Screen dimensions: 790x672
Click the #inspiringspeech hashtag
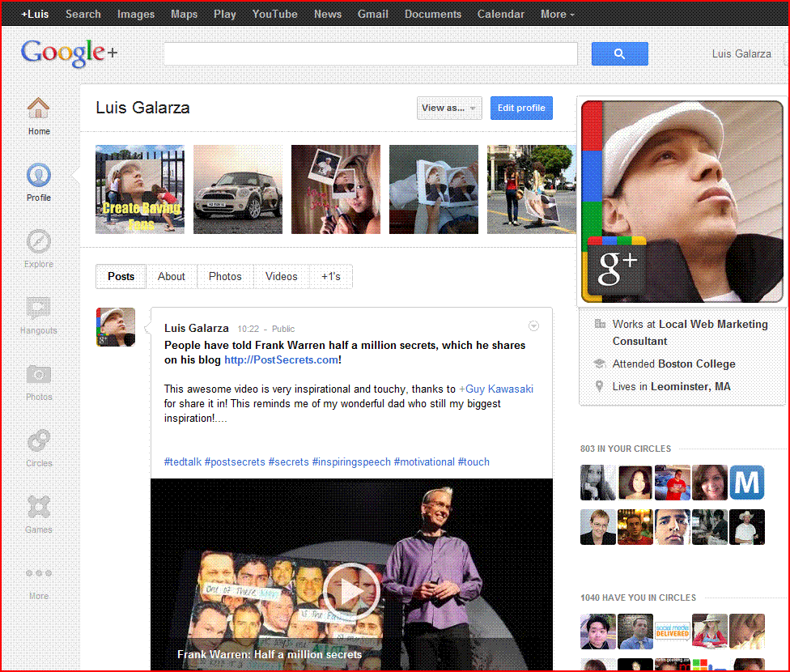coord(351,461)
